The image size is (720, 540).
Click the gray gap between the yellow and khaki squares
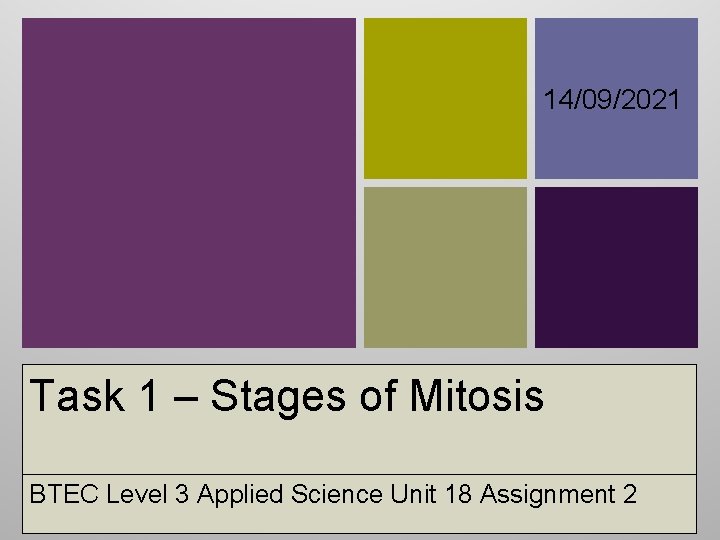tap(445, 183)
